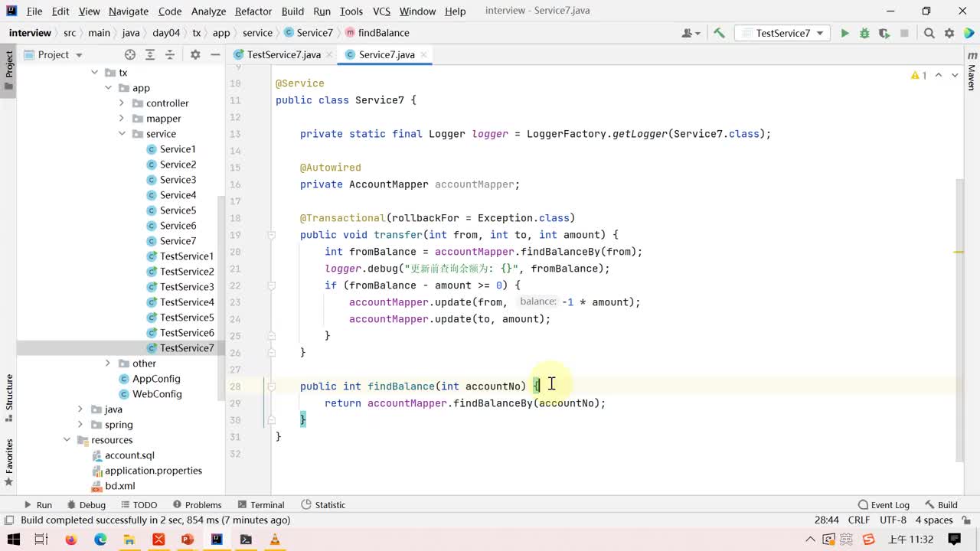Open the TODO tool window
This screenshot has width=980, height=551.
(x=139, y=504)
